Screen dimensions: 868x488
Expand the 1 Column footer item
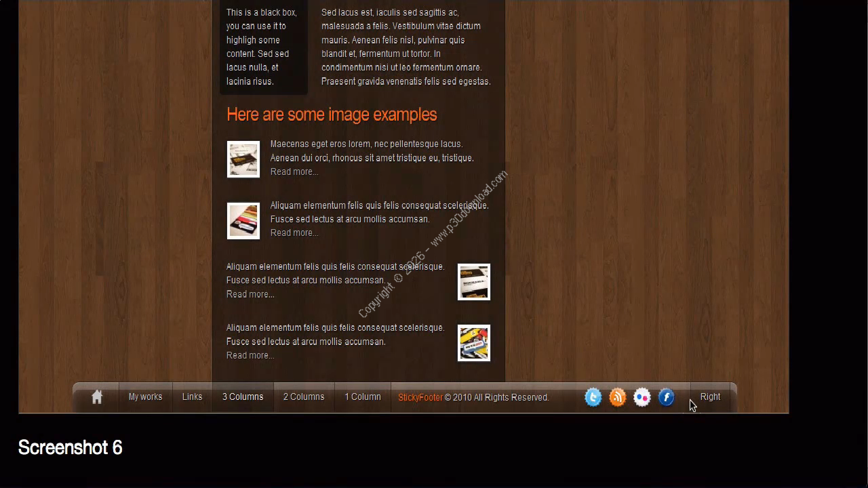pyautogui.click(x=363, y=397)
